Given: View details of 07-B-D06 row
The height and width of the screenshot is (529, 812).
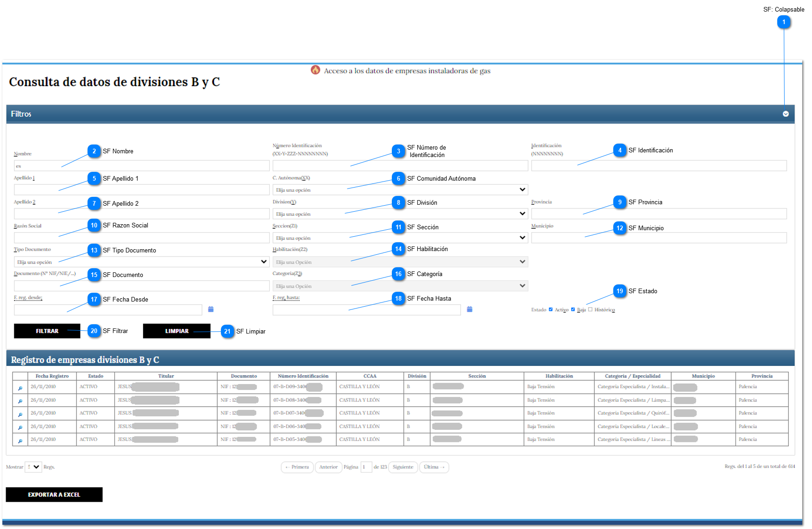Looking at the screenshot, I should pos(20,428).
